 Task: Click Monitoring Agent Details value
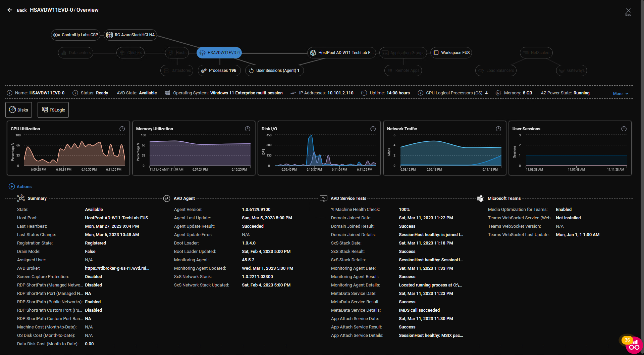click(x=430, y=285)
